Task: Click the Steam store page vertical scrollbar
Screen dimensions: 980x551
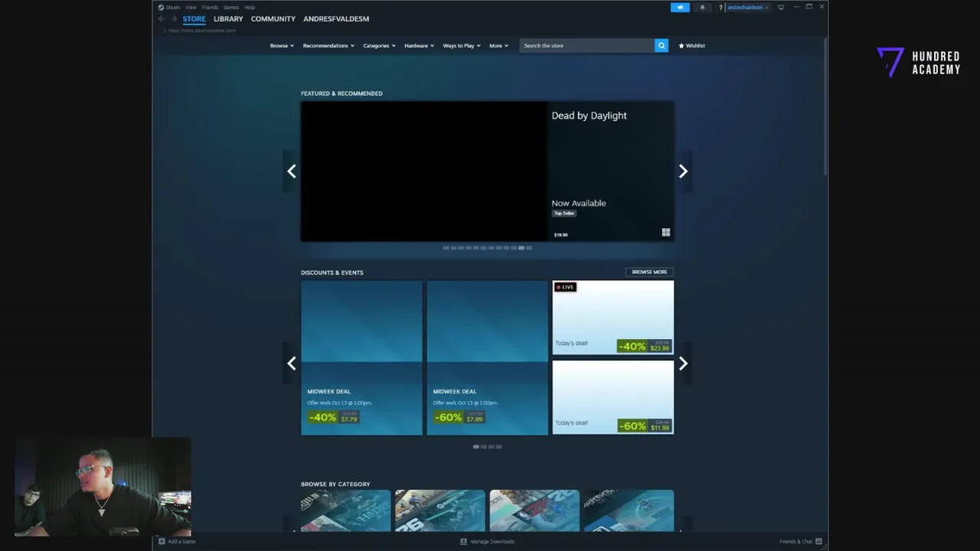Action: click(x=825, y=107)
